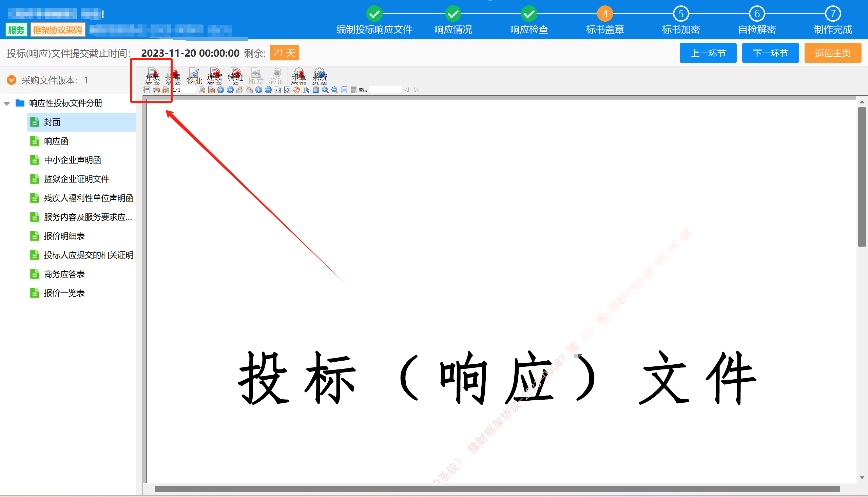Open 投标人应提交的相关证明 item
This screenshot has height=497, width=868.
pyautogui.click(x=89, y=255)
